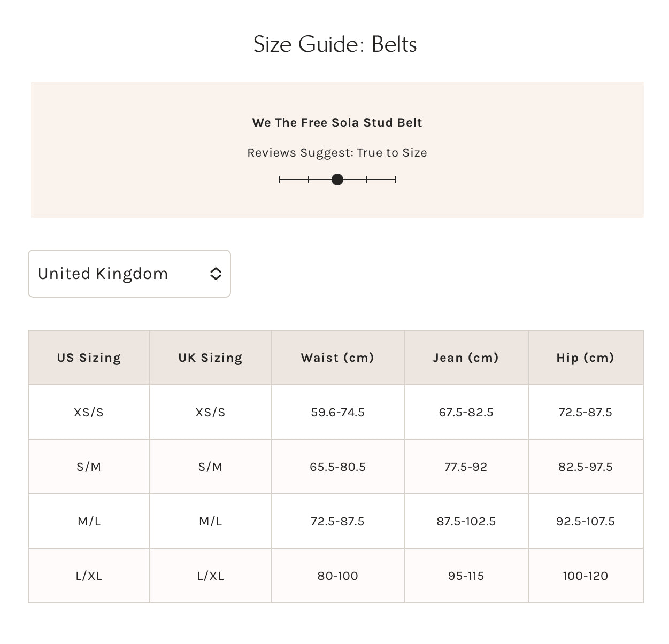Click the 95-115 jean measurement cell
Screen dimensions: 669x644
466,576
